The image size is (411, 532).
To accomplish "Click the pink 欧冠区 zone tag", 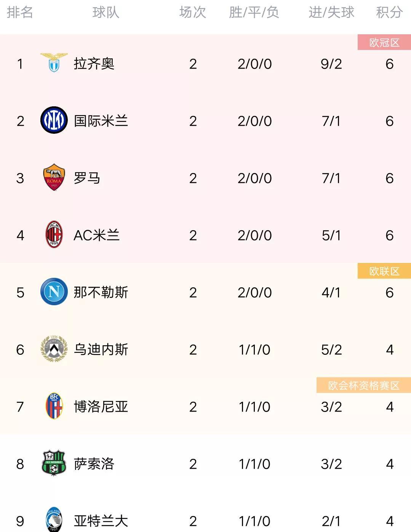I will click(384, 43).
